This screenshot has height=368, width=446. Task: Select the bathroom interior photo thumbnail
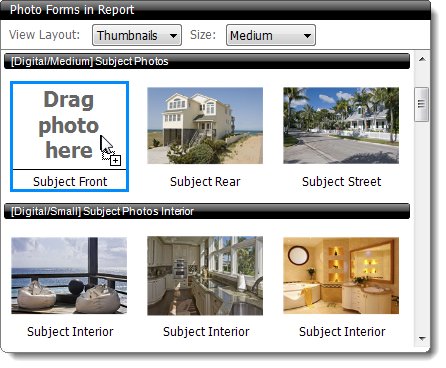[x=341, y=276]
